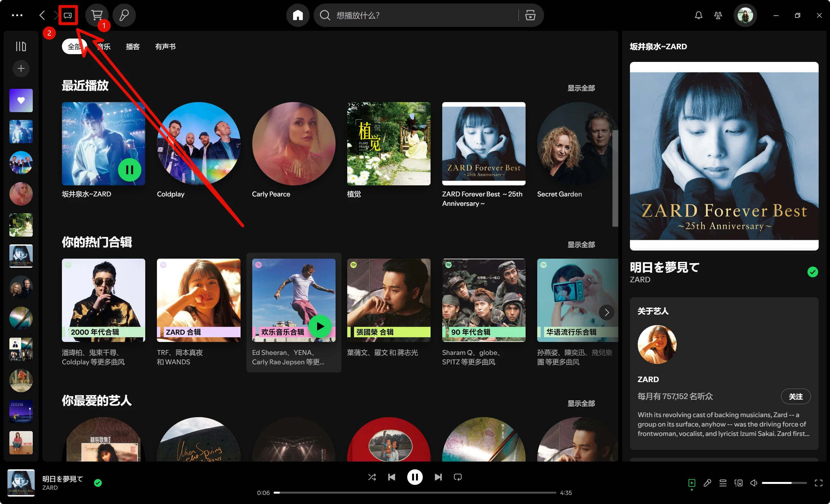
Task: Open 坂井泉水~ZARD title in the right panel
Action: click(658, 46)
